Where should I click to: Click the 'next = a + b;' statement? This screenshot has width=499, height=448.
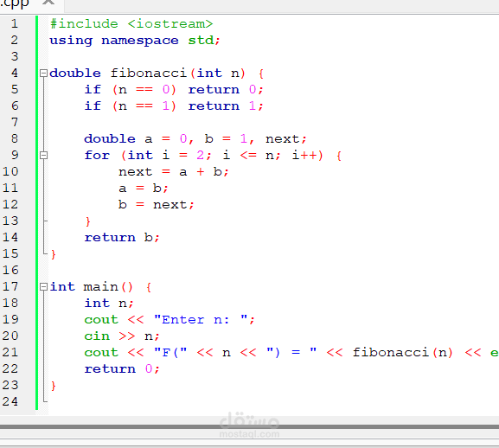(174, 172)
